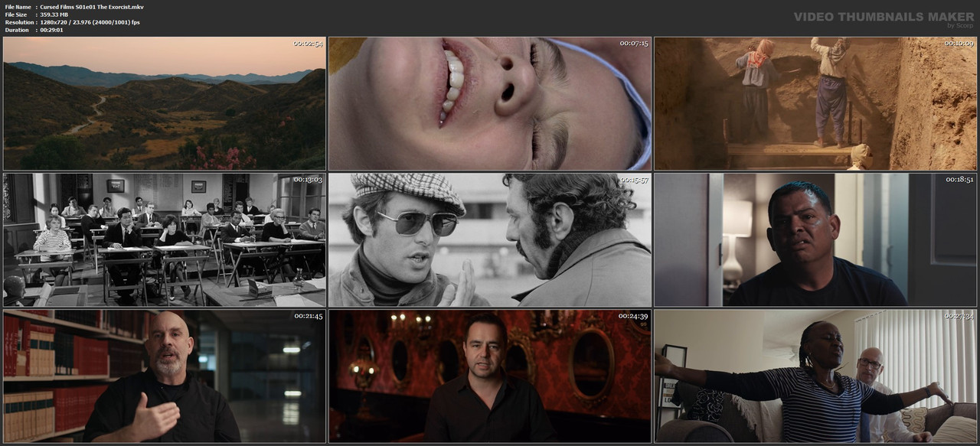Click the 00:29:01 duration value
The image size is (980, 446).
pos(51,30)
